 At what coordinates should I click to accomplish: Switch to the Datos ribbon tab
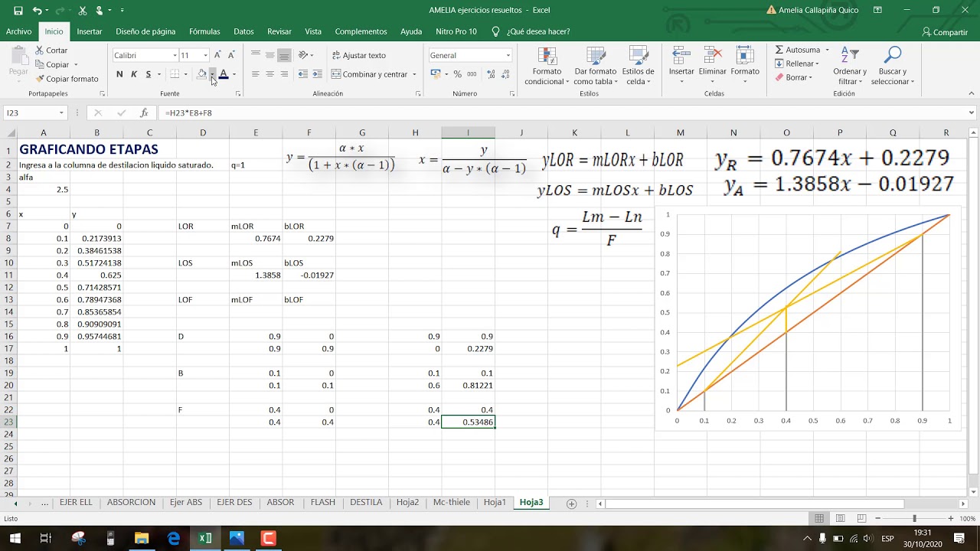243,31
